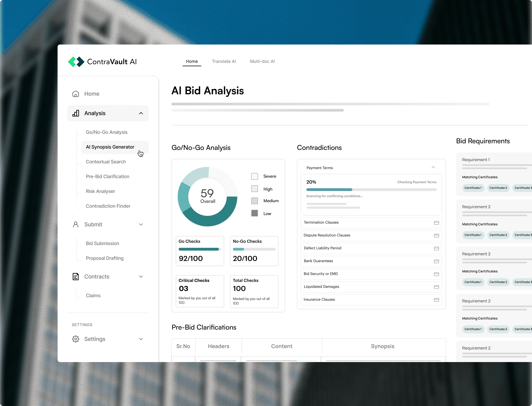
Task: Open Risk Analyser menu item
Action: pyautogui.click(x=100, y=191)
